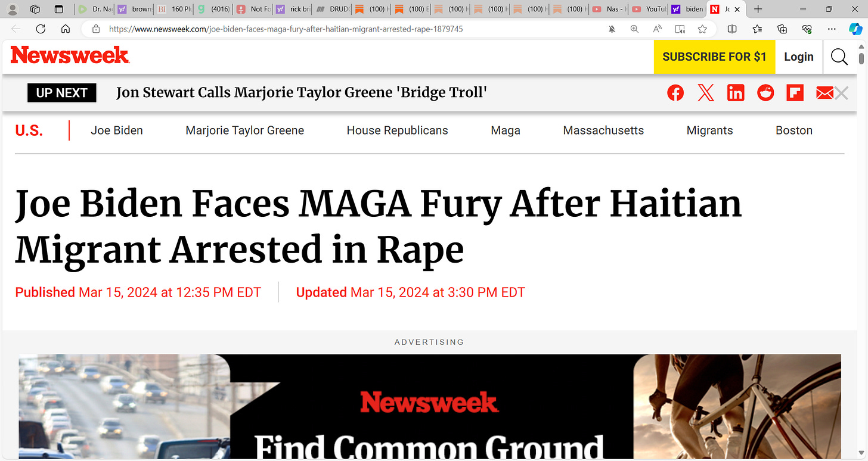
Task: Switch to the YouTub tab
Action: click(x=648, y=9)
